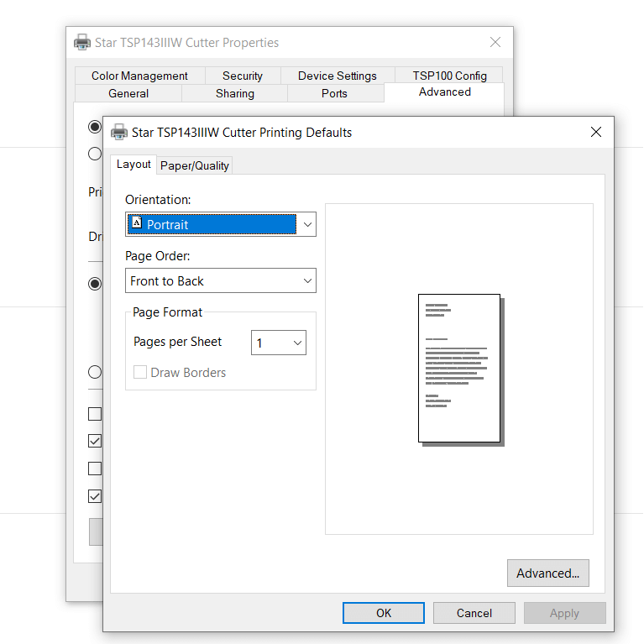This screenshot has height=644, width=644.
Task: Expand the Page Order dropdown
Action: 221,280
